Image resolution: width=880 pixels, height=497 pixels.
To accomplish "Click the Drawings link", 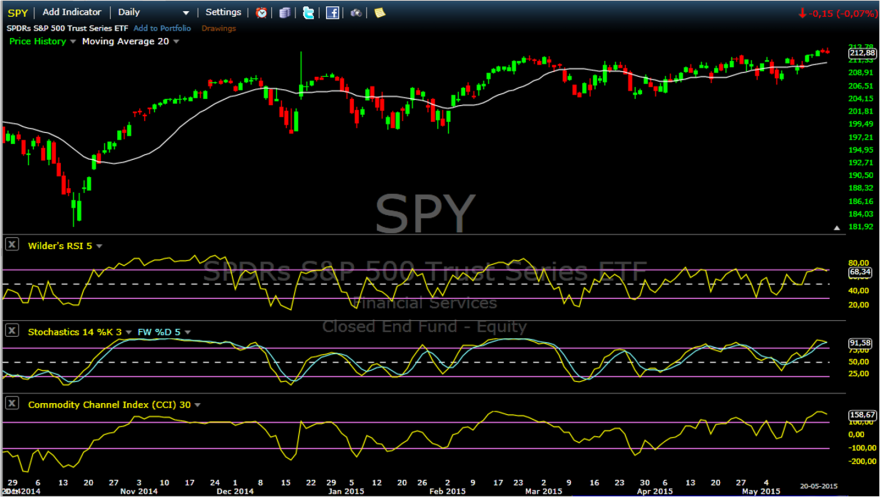I will tap(218, 28).
